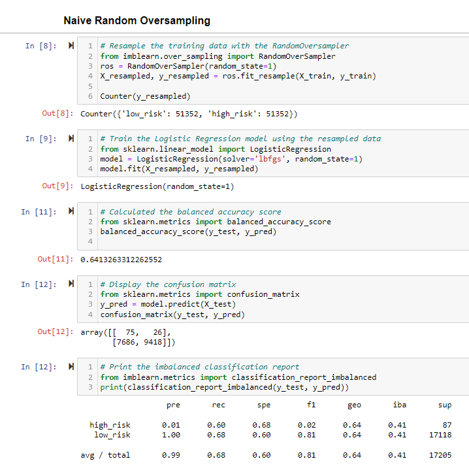The height and width of the screenshot is (476, 469).
Task: Click the 'high_risk' row label in report
Action: [x=110, y=425]
